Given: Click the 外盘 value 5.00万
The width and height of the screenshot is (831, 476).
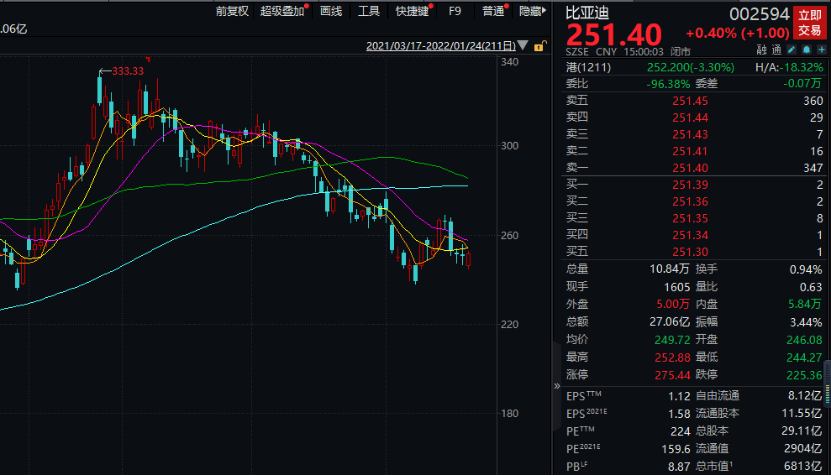Looking at the screenshot, I should [x=673, y=304].
